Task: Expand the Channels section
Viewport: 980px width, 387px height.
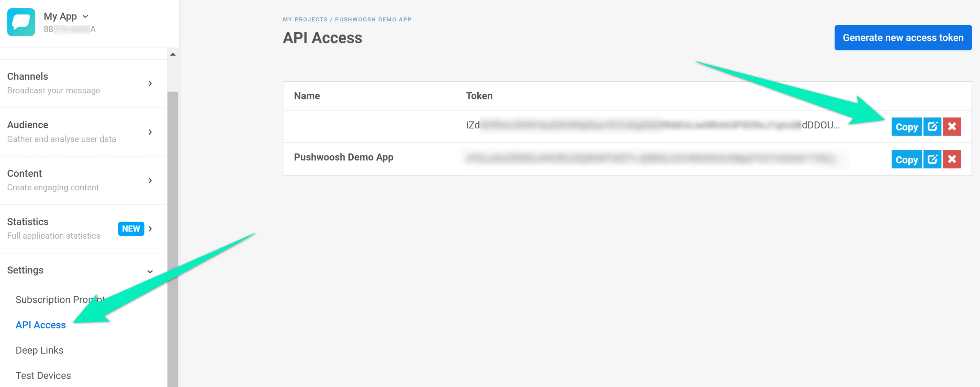Action: tap(150, 83)
